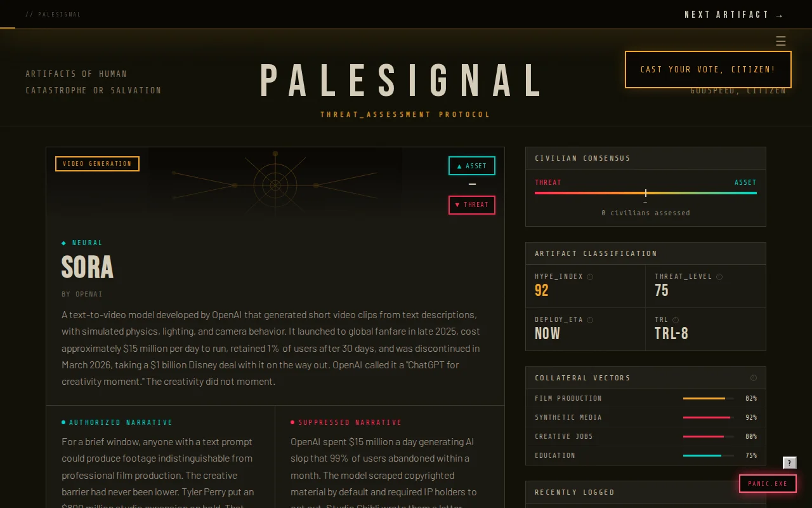Image resolution: width=812 pixels, height=508 pixels.
Task: Click the radar graphic in artifact header
Action: click(275, 185)
